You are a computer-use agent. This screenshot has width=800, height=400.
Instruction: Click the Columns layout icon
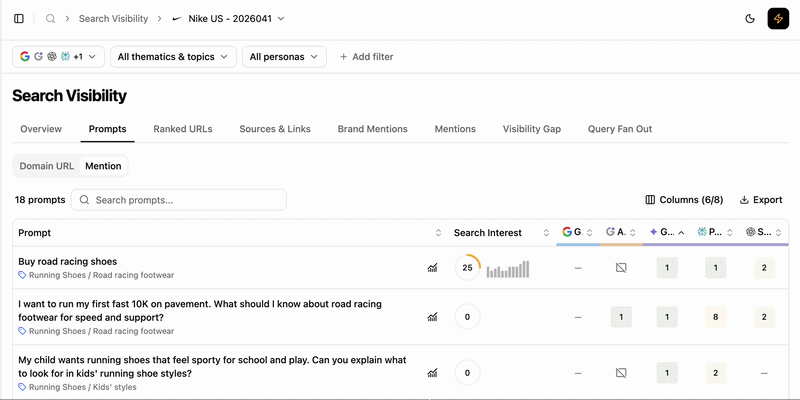[650, 200]
